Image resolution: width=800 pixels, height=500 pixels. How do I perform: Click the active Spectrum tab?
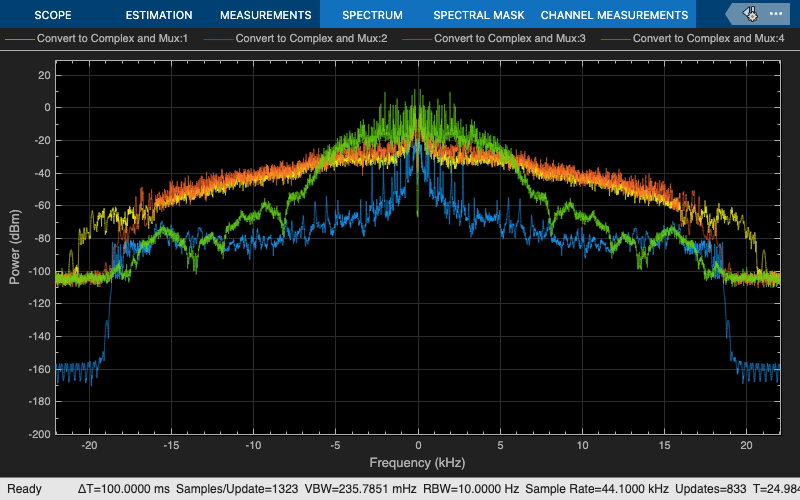tap(371, 15)
